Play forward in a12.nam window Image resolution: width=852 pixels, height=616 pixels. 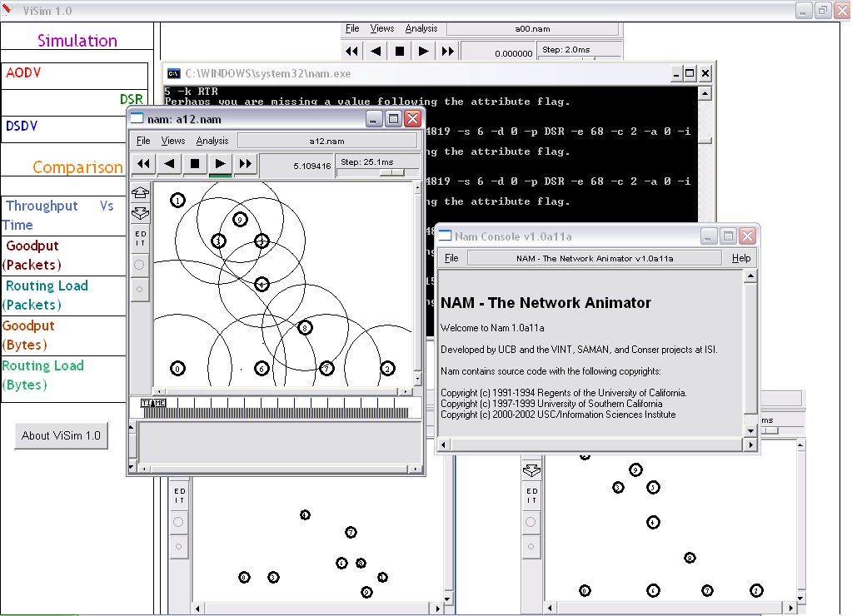pyautogui.click(x=220, y=163)
